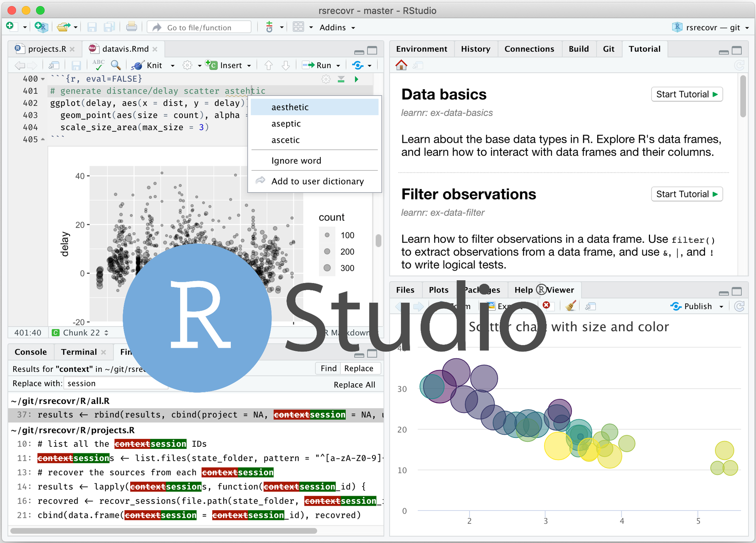This screenshot has width=756, height=543.
Task: Click the horizontal scrollbar in find results
Action: coord(164,531)
